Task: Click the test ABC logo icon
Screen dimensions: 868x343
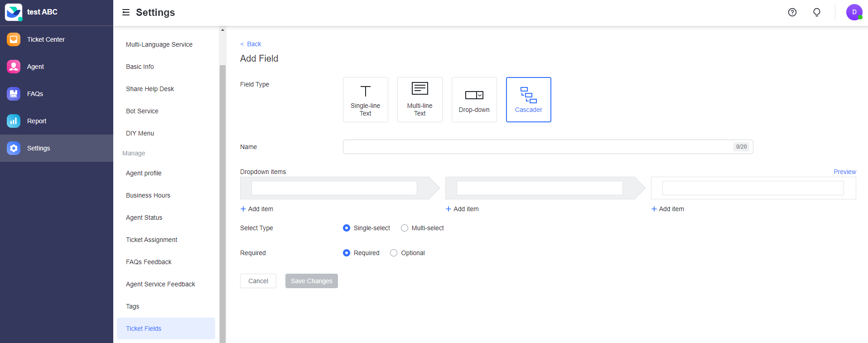Action: pyautogui.click(x=14, y=12)
